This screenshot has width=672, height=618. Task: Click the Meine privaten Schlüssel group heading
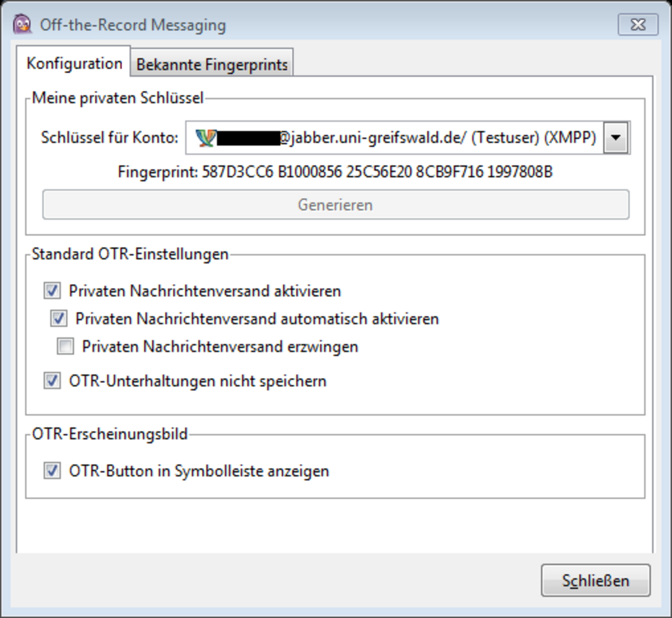(118, 98)
